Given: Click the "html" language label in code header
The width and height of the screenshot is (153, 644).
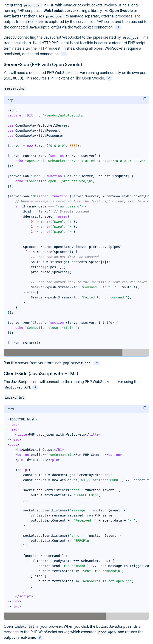Looking at the screenshot, I should pyautogui.click(x=11, y=409).
